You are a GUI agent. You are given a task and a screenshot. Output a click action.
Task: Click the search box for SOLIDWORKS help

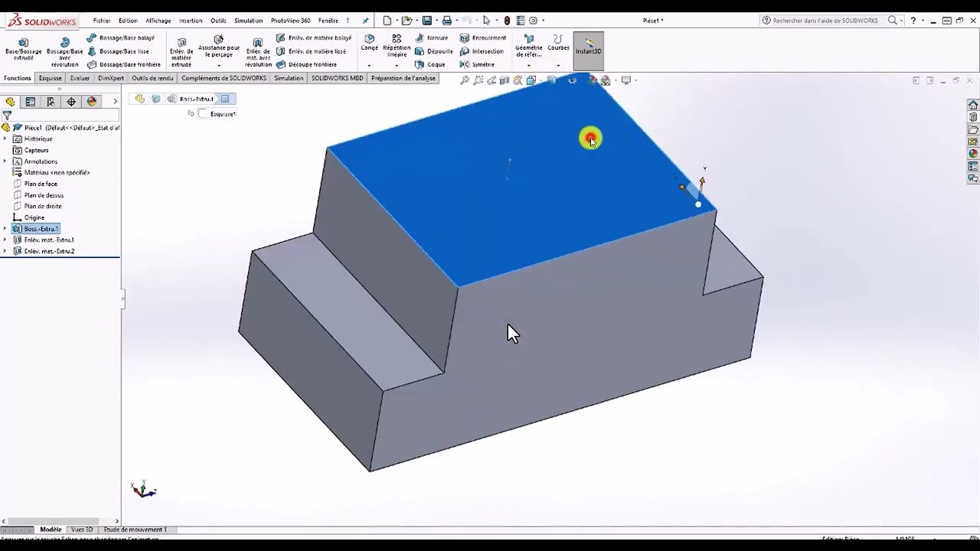point(825,21)
